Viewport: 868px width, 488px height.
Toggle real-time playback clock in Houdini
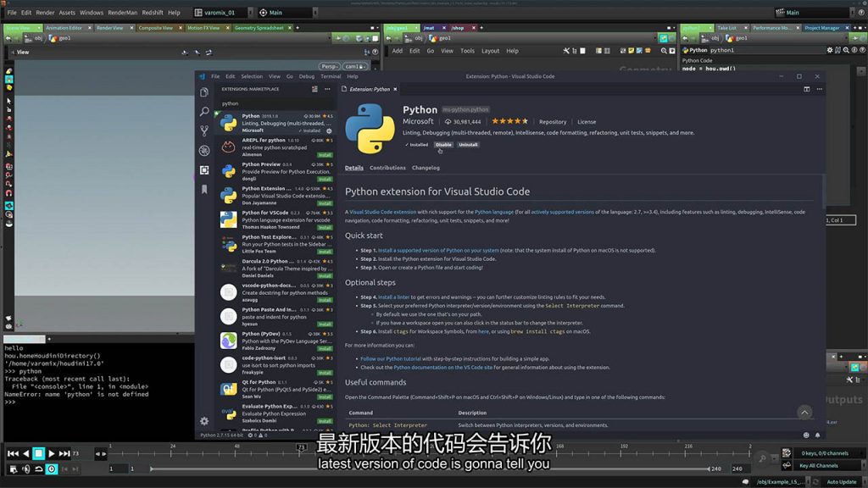point(52,469)
